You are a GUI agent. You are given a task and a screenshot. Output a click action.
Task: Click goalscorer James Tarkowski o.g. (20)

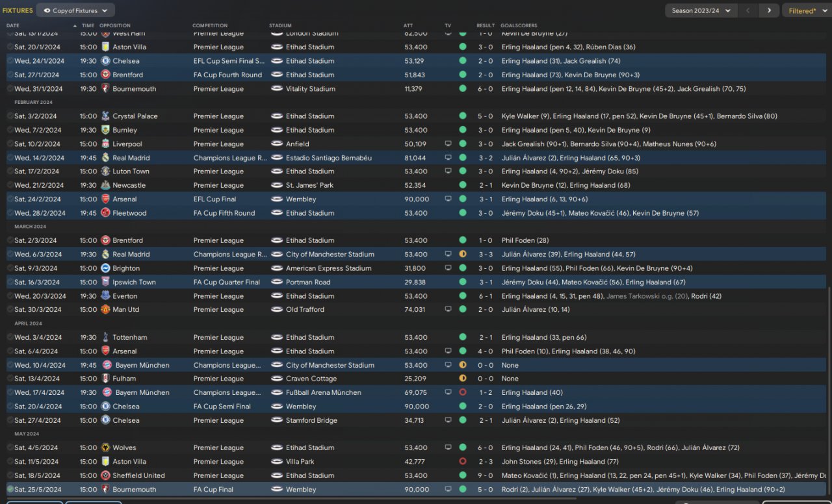click(646, 296)
